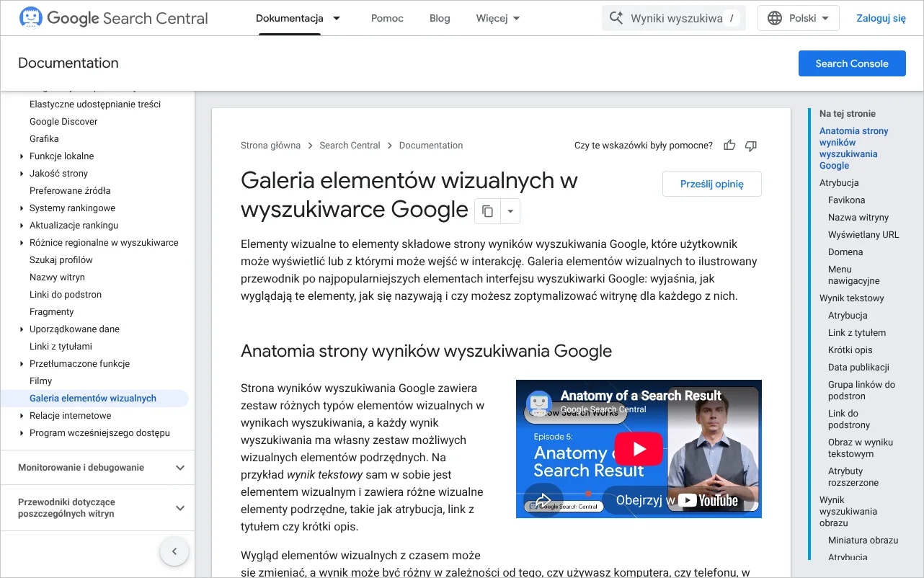Click into the Wyniki wyszukiwania search field
Image resolution: width=924 pixels, height=578 pixels.
(x=674, y=18)
